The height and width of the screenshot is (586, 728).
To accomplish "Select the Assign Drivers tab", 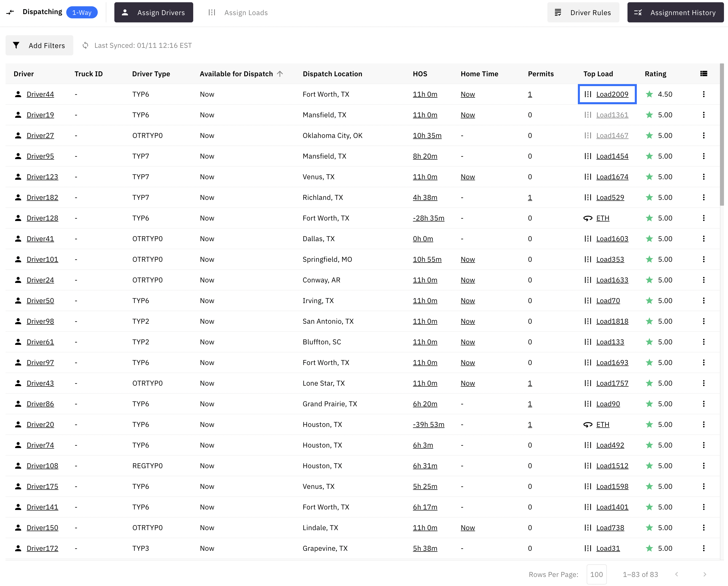I will (154, 13).
